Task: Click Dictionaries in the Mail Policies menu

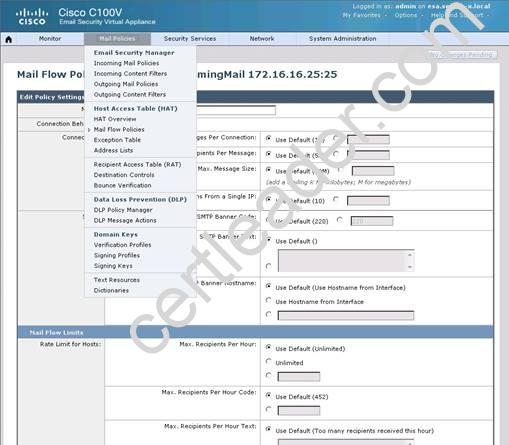Action: (x=111, y=290)
